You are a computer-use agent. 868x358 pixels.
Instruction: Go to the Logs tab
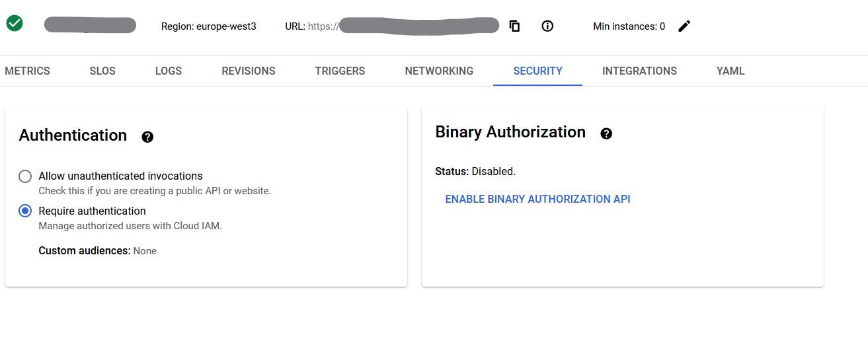click(169, 71)
